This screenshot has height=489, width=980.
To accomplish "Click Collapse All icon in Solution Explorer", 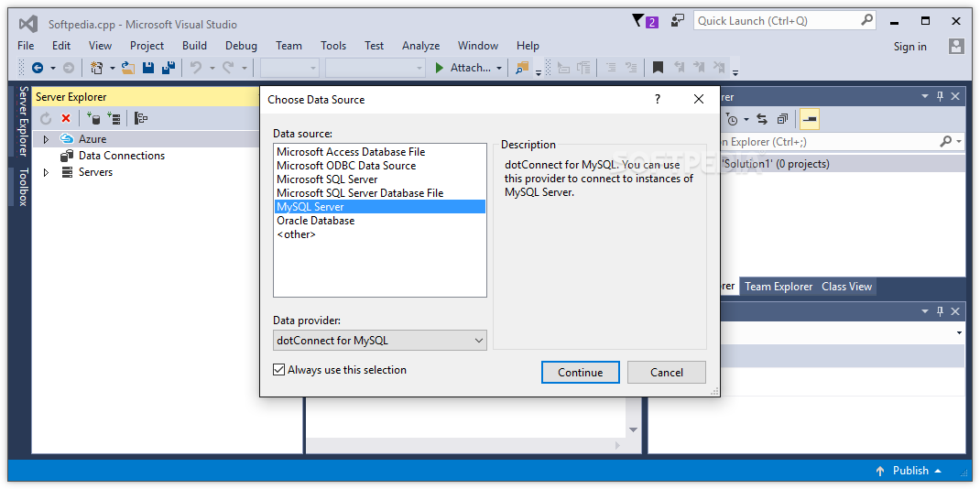I will [782, 119].
